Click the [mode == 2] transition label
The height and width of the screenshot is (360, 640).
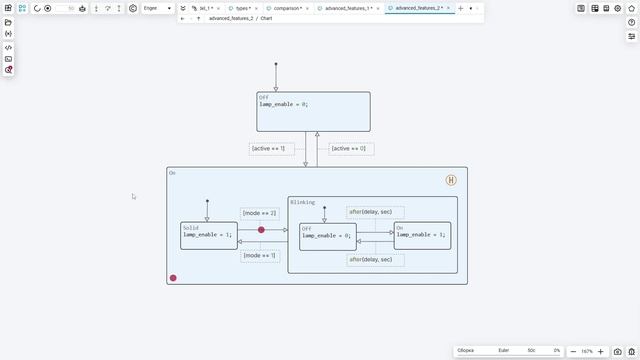pyautogui.click(x=259, y=213)
